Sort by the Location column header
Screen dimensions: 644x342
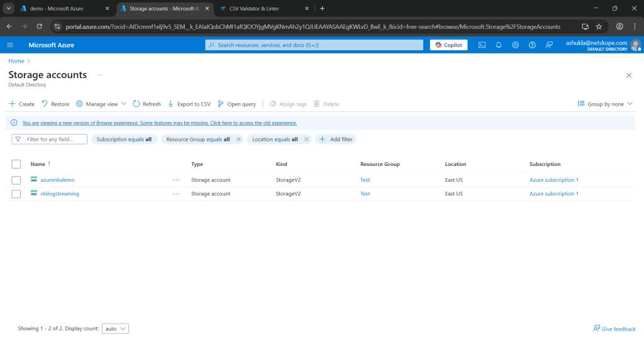455,164
